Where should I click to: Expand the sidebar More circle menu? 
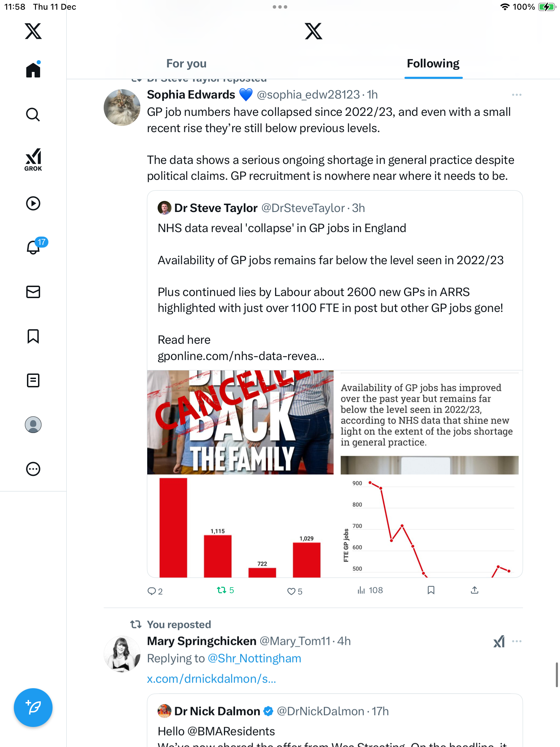(x=33, y=469)
